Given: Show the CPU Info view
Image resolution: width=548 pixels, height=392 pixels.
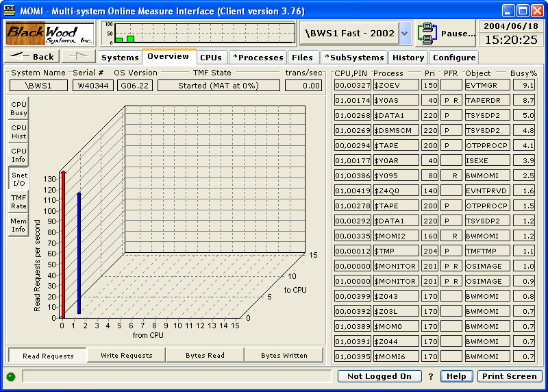Looking at the screenshot, I should click(18, 156).
